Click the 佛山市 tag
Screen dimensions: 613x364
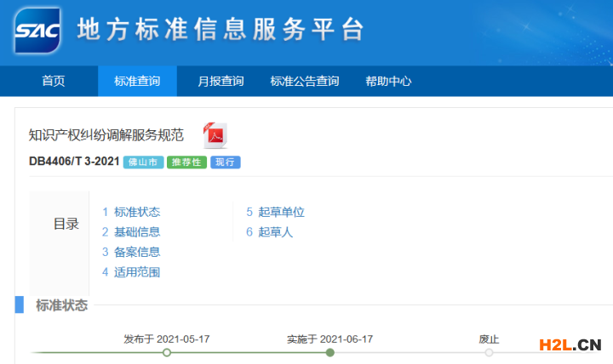click(x=144, y=162)
